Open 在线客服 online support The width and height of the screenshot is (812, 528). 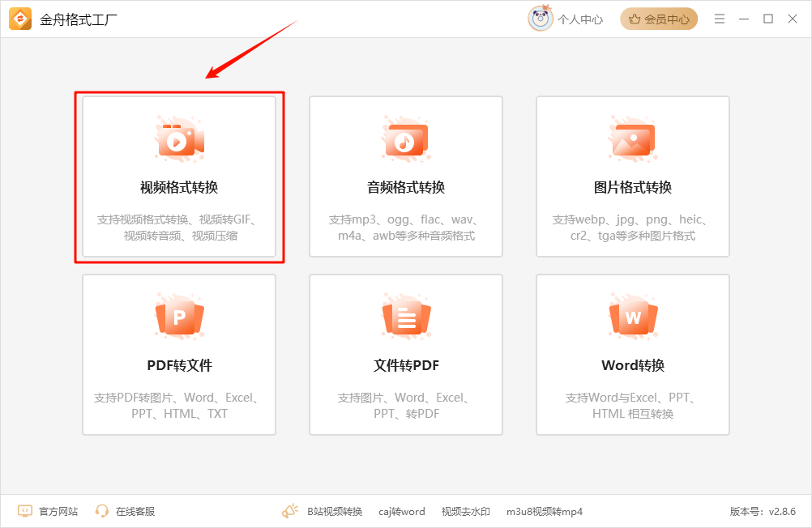[x=135, y=512]
